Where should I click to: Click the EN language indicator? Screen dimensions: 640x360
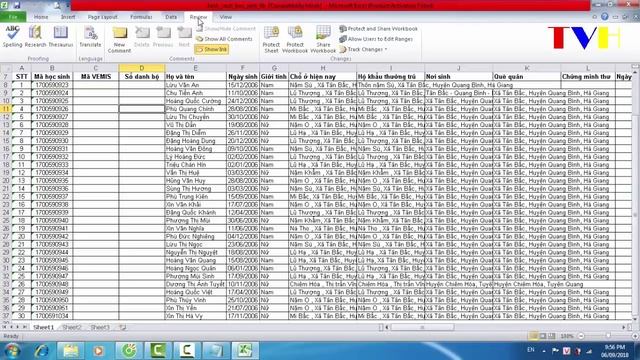[x=531, y=350]
